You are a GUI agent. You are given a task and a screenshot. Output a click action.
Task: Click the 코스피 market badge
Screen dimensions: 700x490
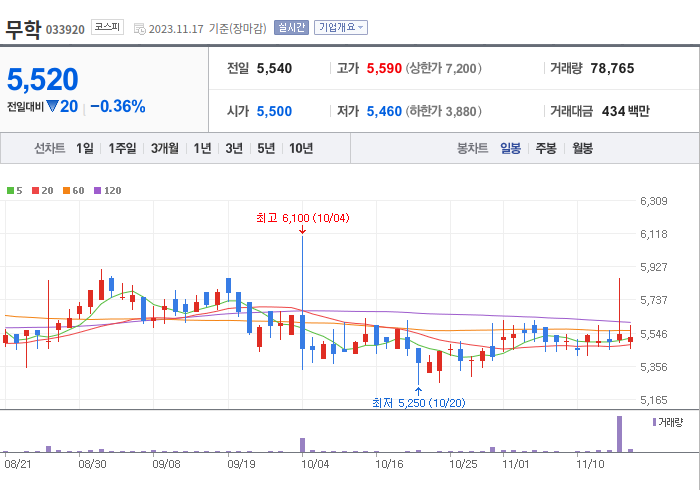pos(107,27)
